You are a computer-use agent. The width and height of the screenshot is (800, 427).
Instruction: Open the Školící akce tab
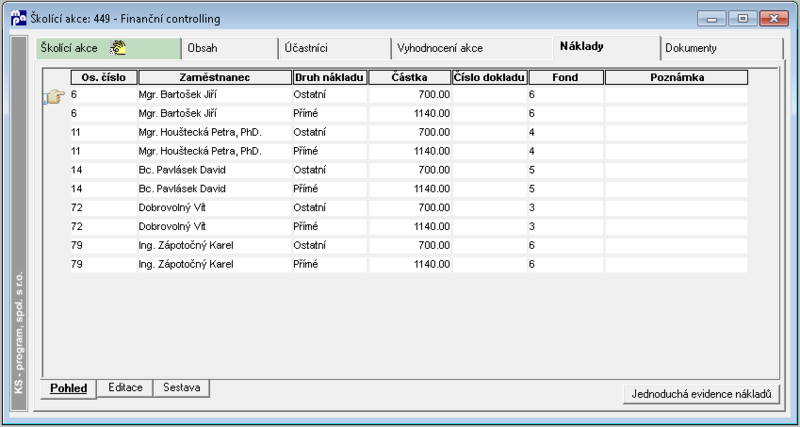109,48
